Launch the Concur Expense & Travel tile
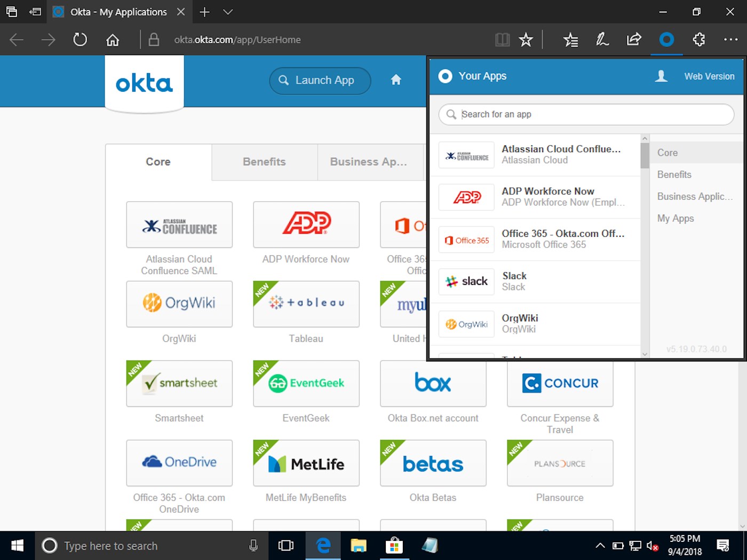Screen dimensions: 747x560 [x=560, y=383]
